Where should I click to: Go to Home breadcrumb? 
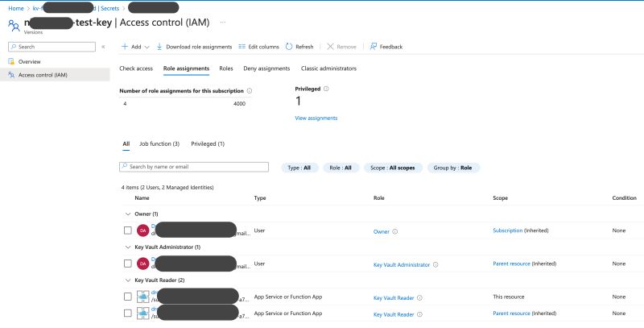click(16, 8)
